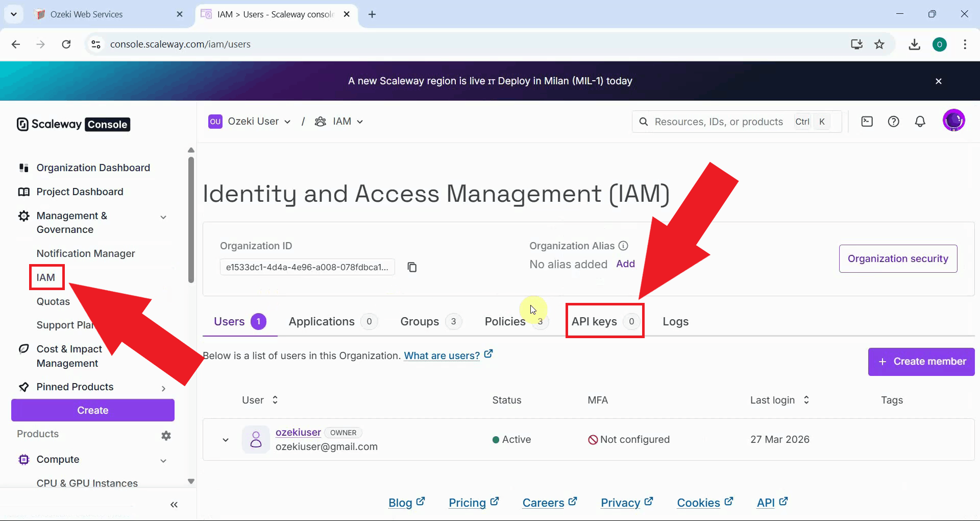Click the Scaleway Console logo

72,124
